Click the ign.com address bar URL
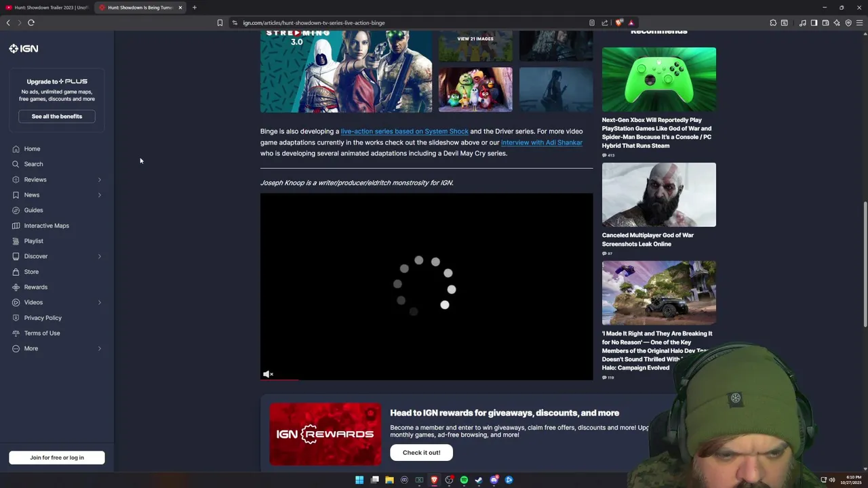 pos(314,22)
